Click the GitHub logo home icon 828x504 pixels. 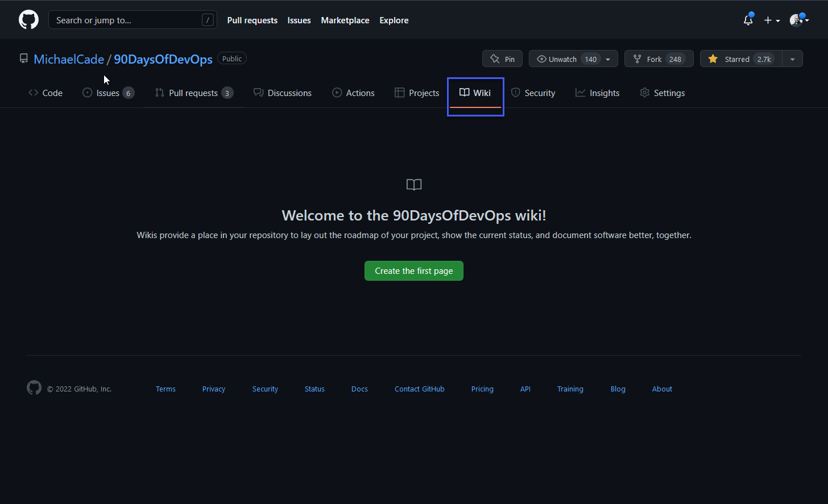pyautogui.click(x=28, y=19)
